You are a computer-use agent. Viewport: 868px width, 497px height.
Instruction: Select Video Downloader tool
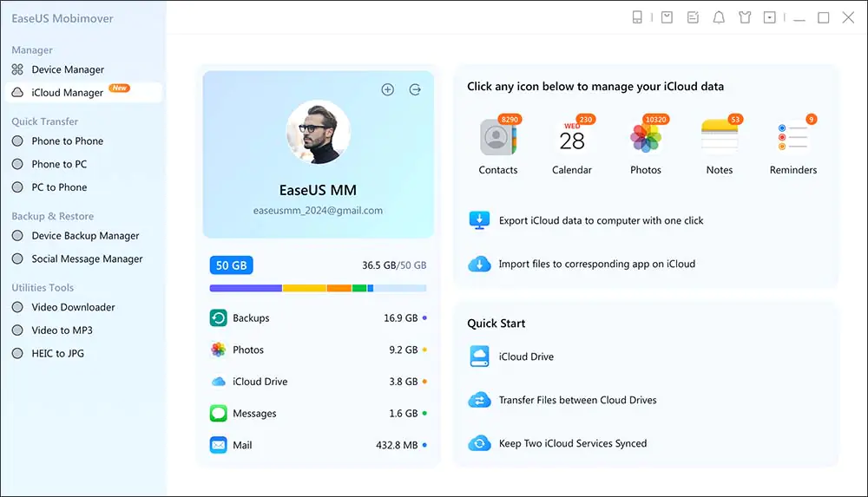coord(73,307)
